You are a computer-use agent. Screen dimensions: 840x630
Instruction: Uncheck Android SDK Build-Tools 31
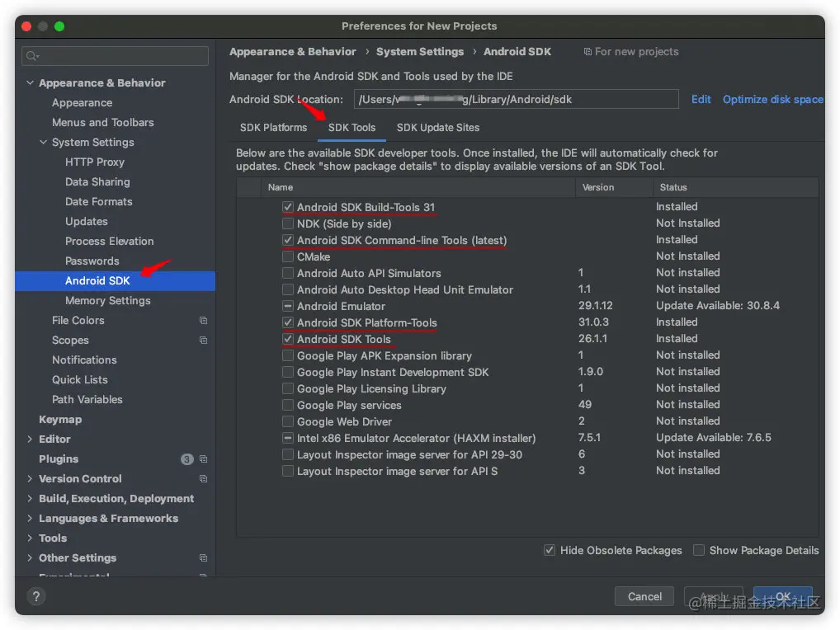click(288, 207)
